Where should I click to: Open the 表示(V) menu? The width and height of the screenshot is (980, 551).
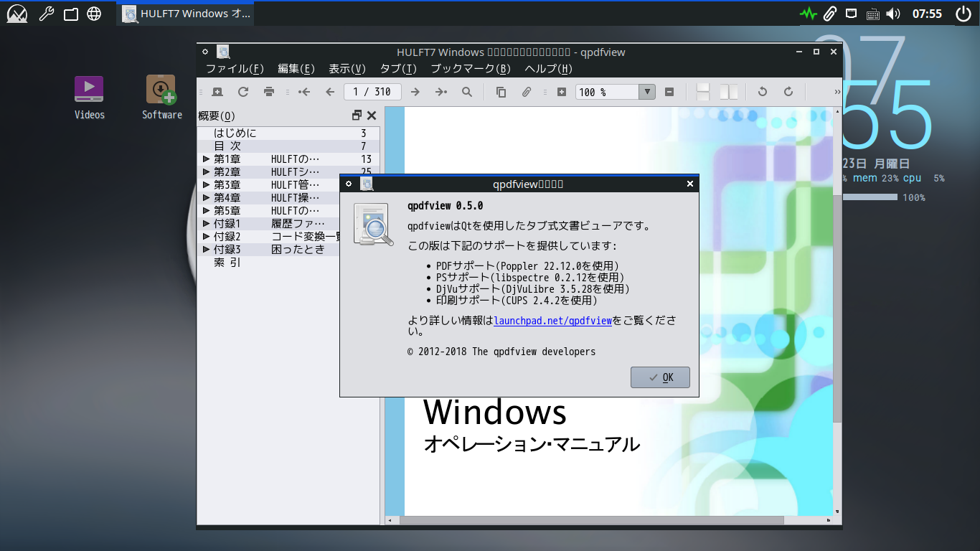coord(347,69)
